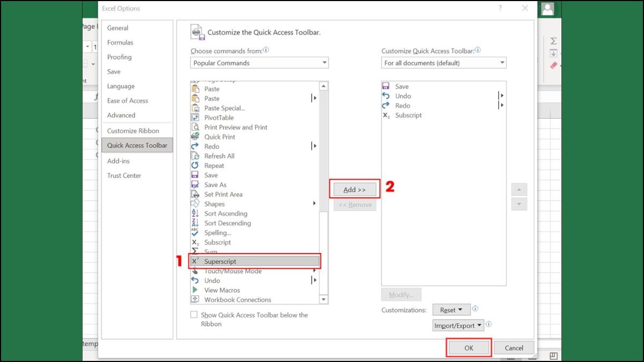Image resolution: width=644 pixels, height=362 pixels.
Task: Select the Quick Access Toolbar category
Action: (137, 145)
